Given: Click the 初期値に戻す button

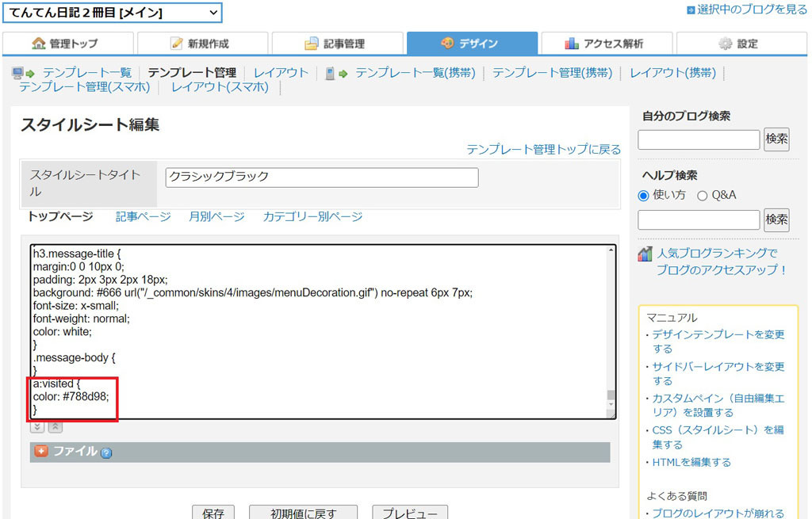Looking at the screenshot, I should point(303,513).
